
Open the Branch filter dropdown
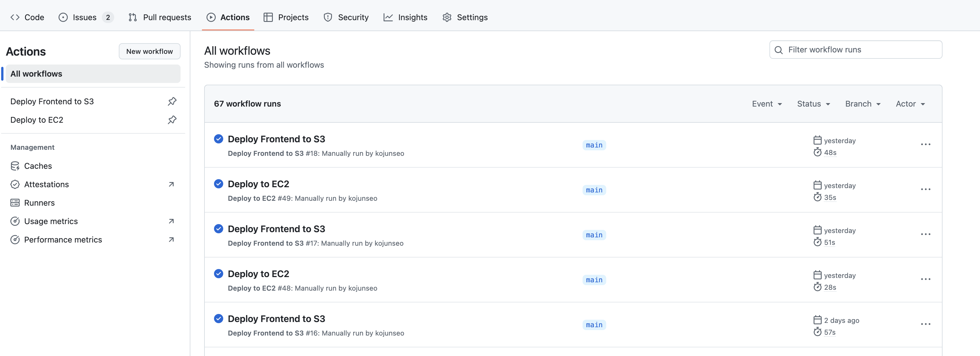(x=862, y=104)
